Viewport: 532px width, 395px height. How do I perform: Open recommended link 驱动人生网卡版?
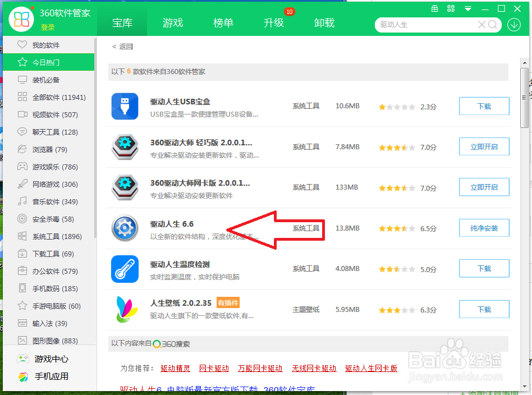[x=371, y=368]
